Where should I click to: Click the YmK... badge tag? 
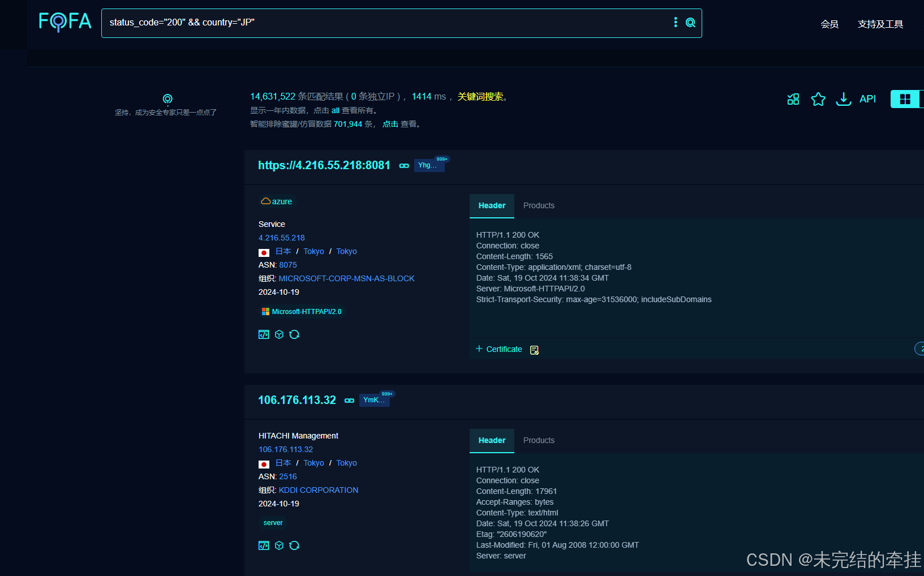pyautogui.click(x=375, y=400)
